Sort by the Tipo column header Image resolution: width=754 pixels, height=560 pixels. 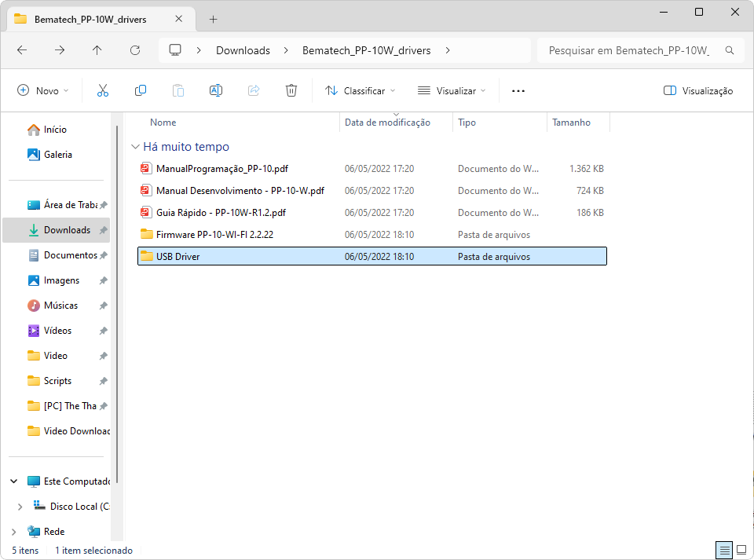click(x=500, y=123)
